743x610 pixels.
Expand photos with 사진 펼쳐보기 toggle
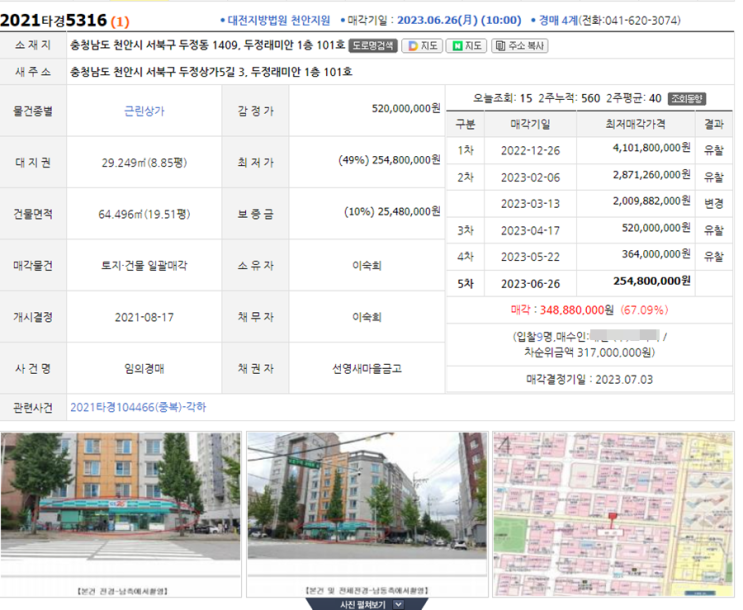(x=367, y=604)
